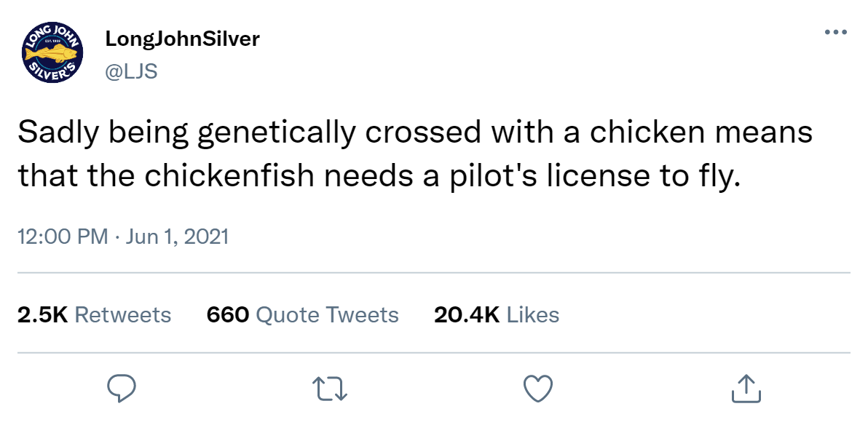868x441 pixels.
Task: Retweet with the circular arrows icon
Action: (x=330, y=389)
